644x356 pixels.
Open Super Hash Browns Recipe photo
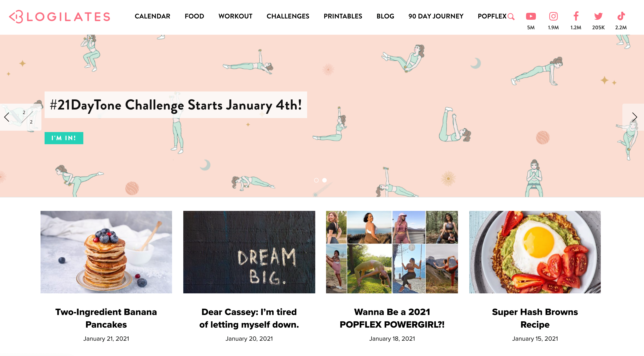coord(535,252)
